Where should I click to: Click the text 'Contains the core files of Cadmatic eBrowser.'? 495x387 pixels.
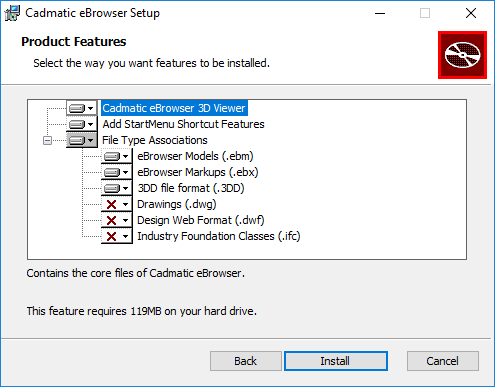(136, 273)
